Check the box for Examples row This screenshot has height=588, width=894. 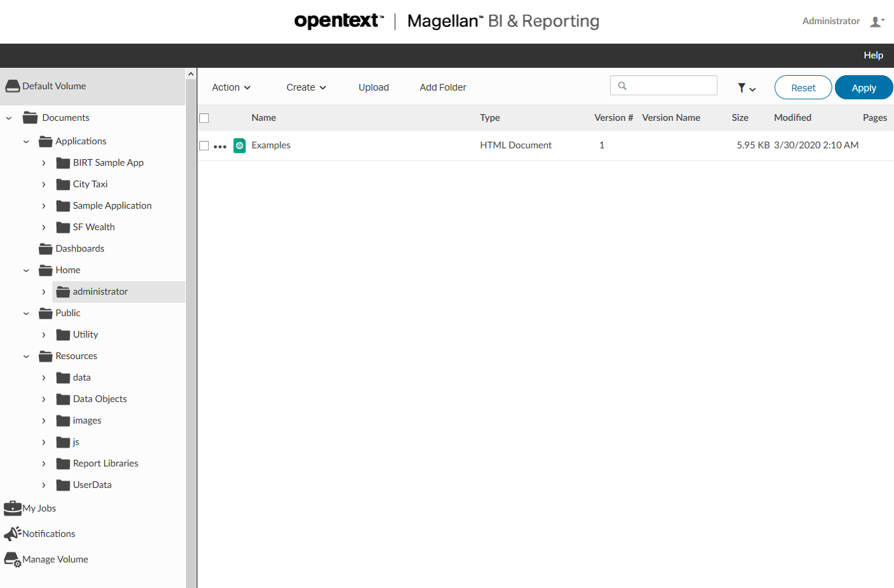pos(204,146)
